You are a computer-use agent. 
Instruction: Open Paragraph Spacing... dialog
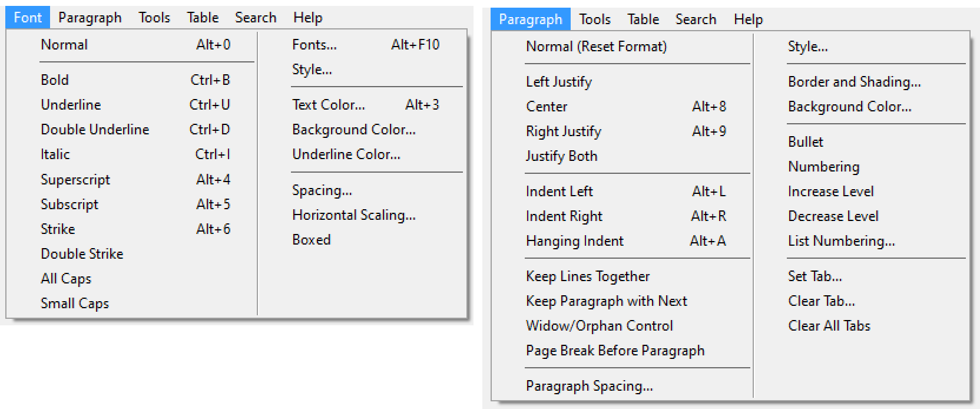pos(589,386)
